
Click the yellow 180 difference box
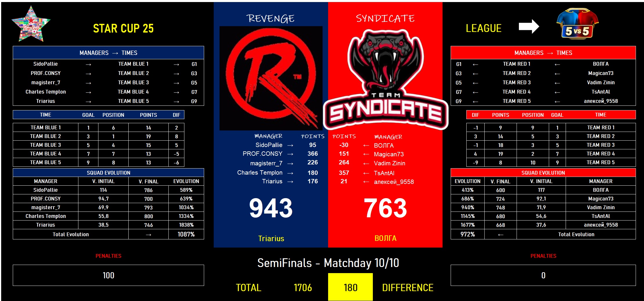point(350,287)
